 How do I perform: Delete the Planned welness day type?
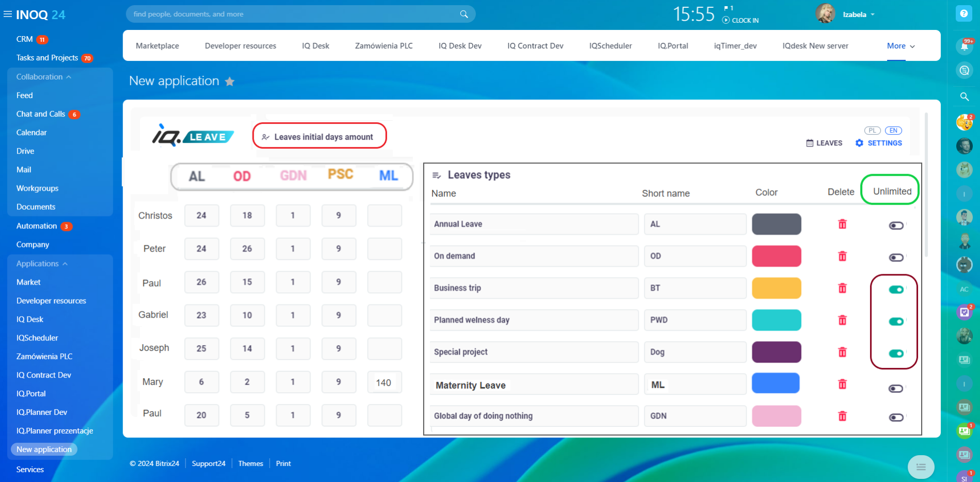[x=842, y=320]
